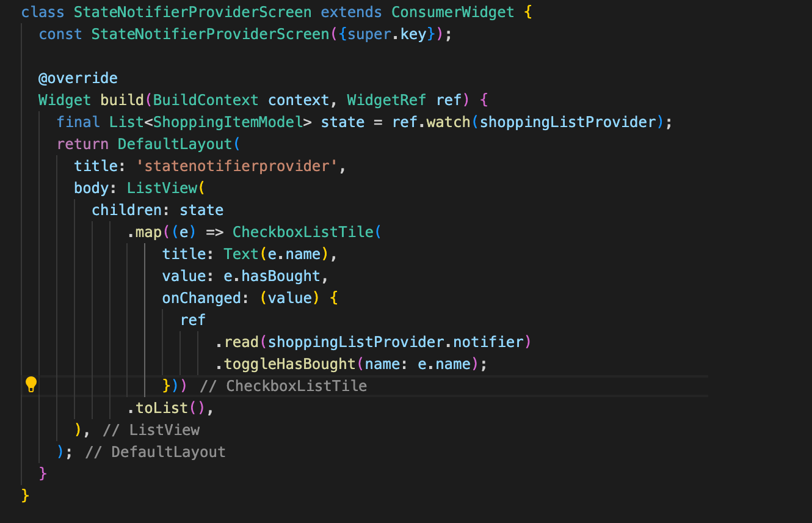Screen dimensions: 812x523
Task: Click 'watch' in ref.watch call
Action: point(449,122)
